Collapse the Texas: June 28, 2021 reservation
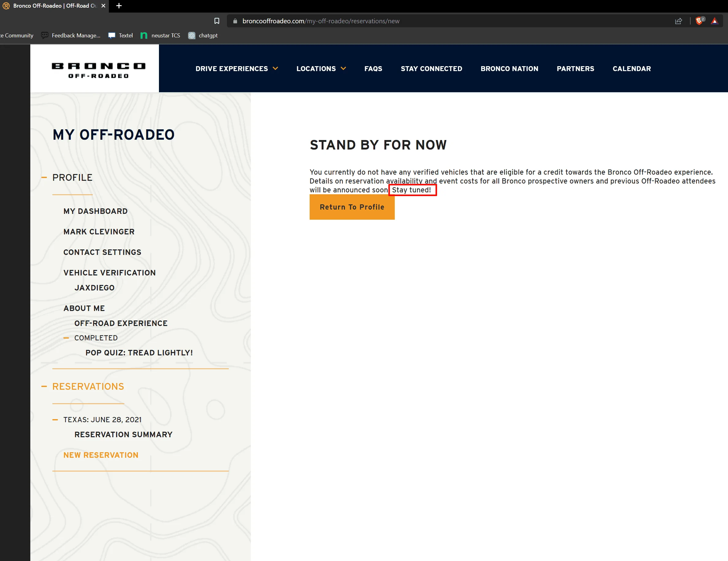 [x=55, y=420]
